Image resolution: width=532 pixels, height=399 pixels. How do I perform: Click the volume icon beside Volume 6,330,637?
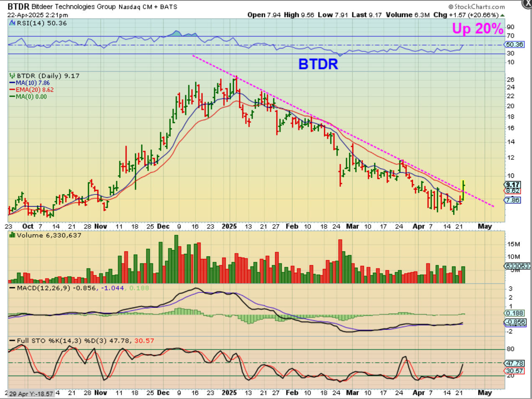point(12,235)
